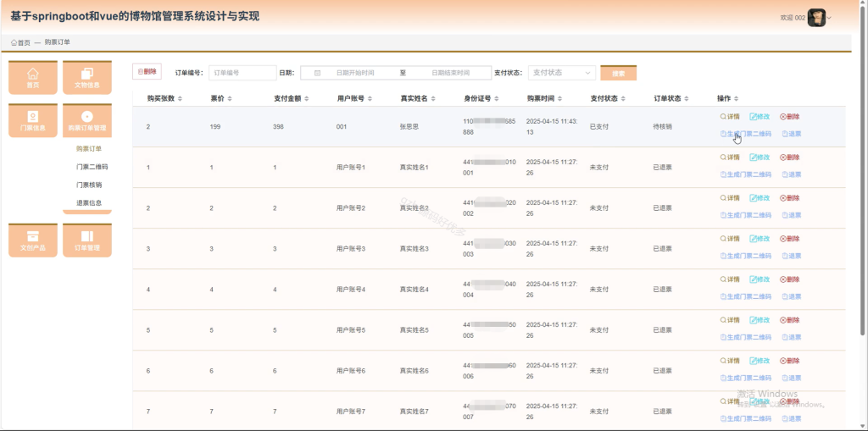Click 修改 for 真实姓名3 row

(759, 239)
